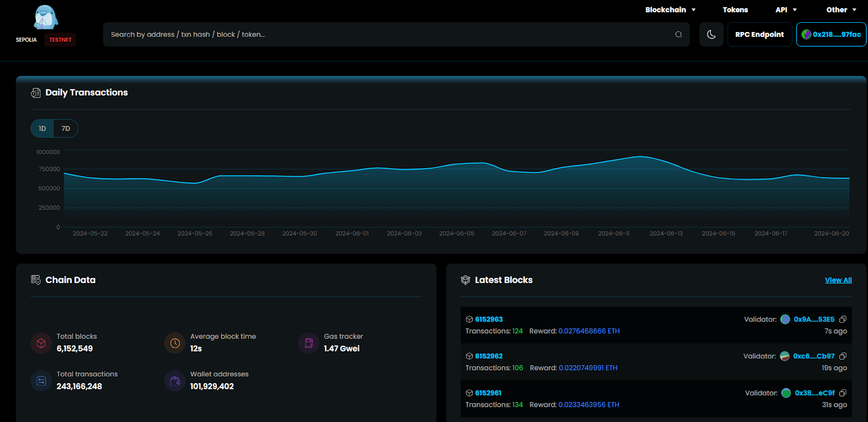Screen dimensions: 868x422
Task: Open the Tokens menu item
Action: 735,10
